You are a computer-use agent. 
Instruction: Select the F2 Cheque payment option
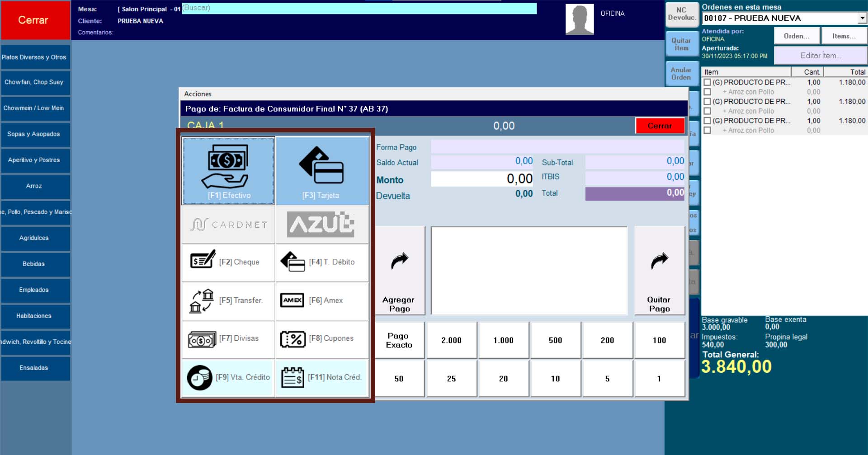(x=228, y=262)
